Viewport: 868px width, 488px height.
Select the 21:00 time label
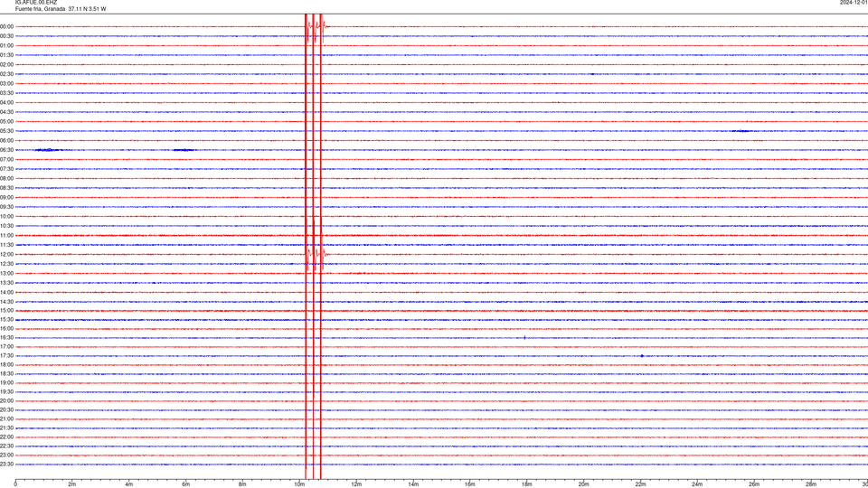[6, 418]
